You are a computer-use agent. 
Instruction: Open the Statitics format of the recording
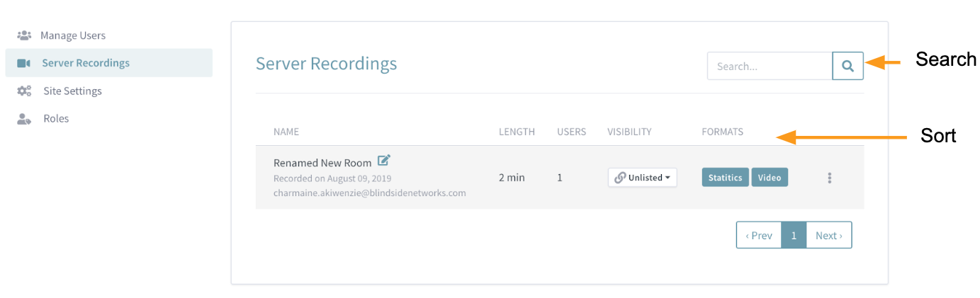point(725,177)
